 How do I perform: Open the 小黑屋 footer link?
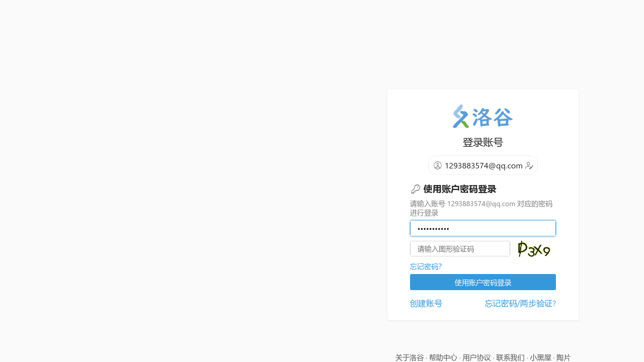point(540,357)
